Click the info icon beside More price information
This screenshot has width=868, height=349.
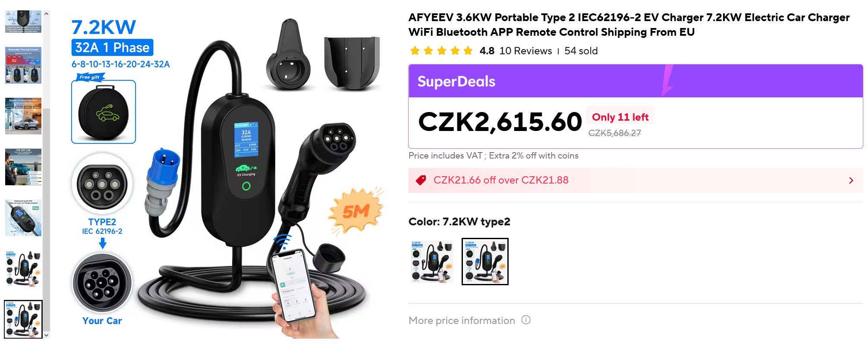point(526,320)
